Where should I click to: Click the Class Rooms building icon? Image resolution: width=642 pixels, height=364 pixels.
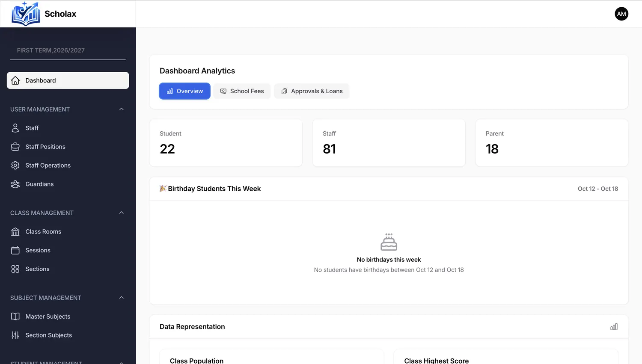click(x=15, y=231)
